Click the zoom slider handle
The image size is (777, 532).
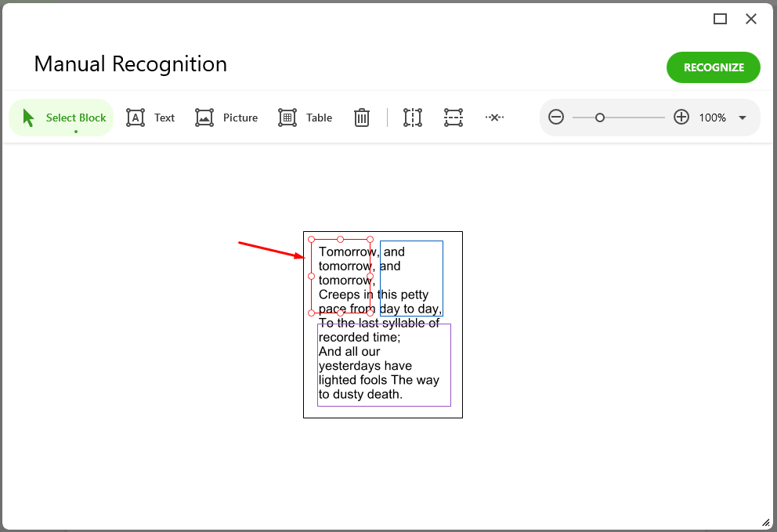600,118
